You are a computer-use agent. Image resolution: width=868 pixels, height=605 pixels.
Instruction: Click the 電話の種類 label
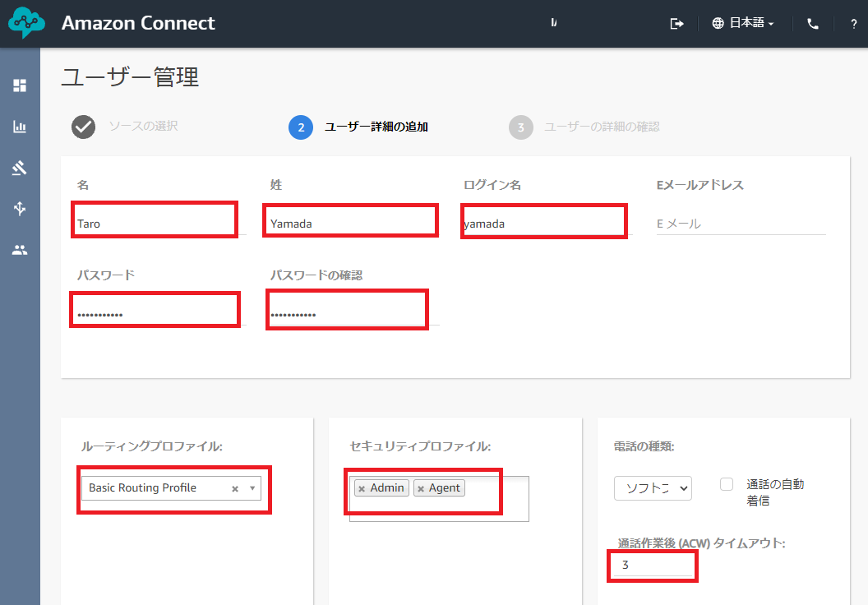[x=644, y=446]
